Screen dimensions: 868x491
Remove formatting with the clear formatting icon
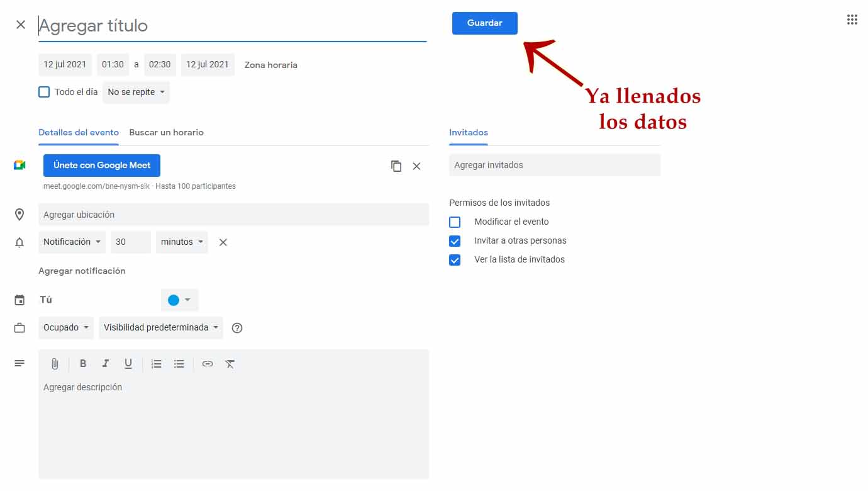pyautogui.click(x=230, y=363)
